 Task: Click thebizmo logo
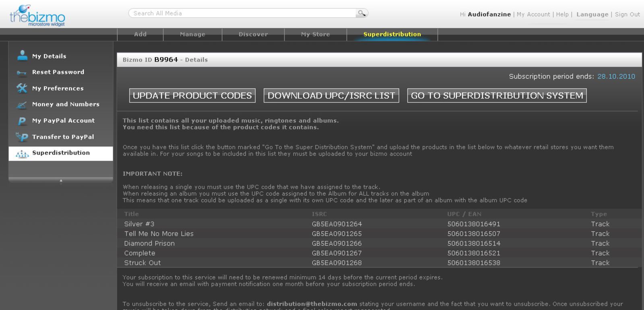pos(37,16)
